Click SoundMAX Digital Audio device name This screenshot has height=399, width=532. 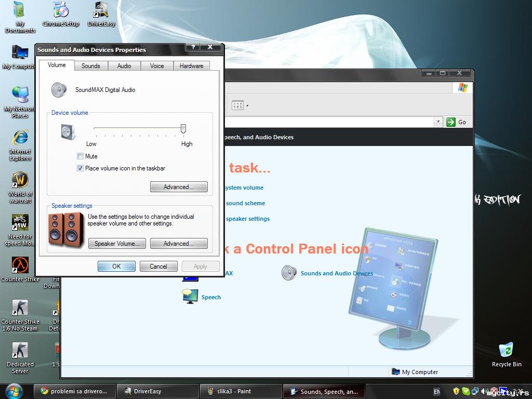coord(105,90)
